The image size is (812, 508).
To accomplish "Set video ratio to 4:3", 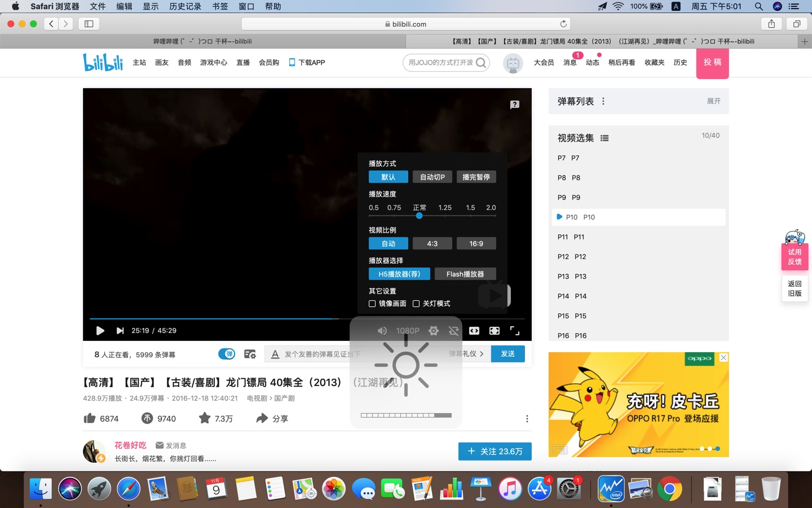I will [433, 244].
